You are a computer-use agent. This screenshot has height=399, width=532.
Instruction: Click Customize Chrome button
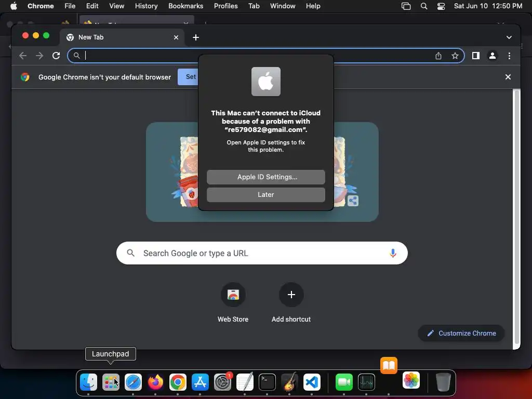[461, 333]
